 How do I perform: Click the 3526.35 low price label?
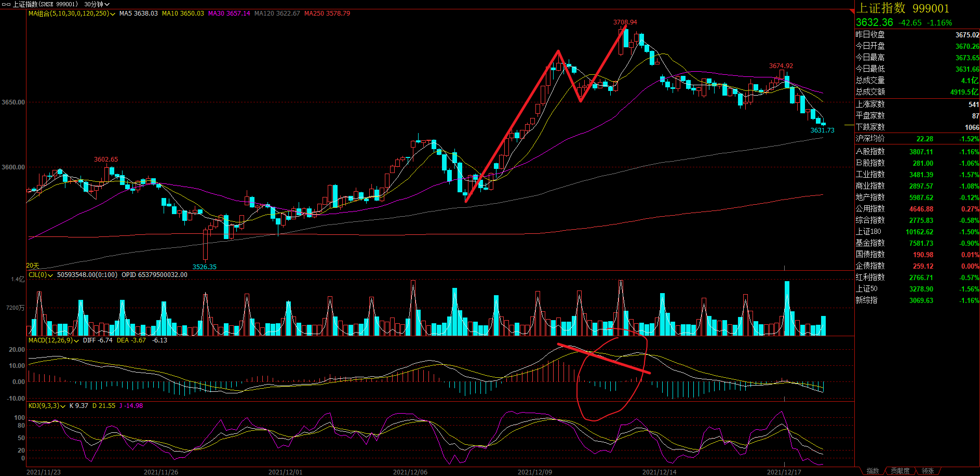tap(204, 267)
